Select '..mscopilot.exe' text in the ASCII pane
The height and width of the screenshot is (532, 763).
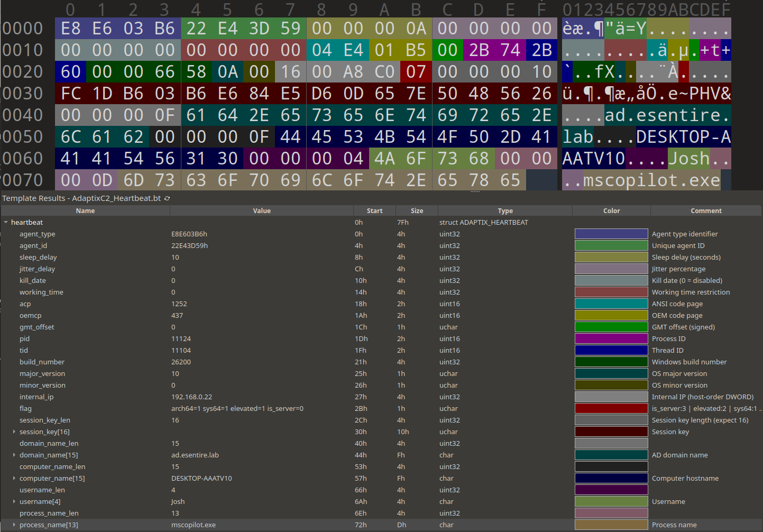641,180
